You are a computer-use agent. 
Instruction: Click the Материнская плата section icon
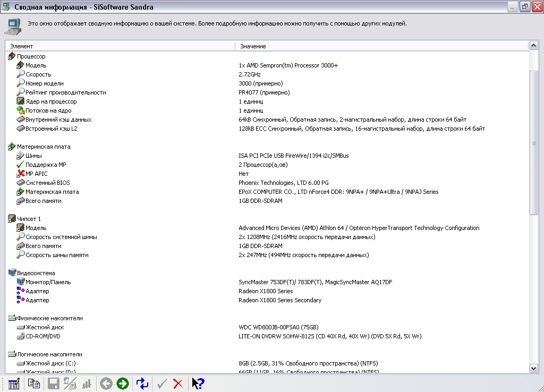[12, 147]
